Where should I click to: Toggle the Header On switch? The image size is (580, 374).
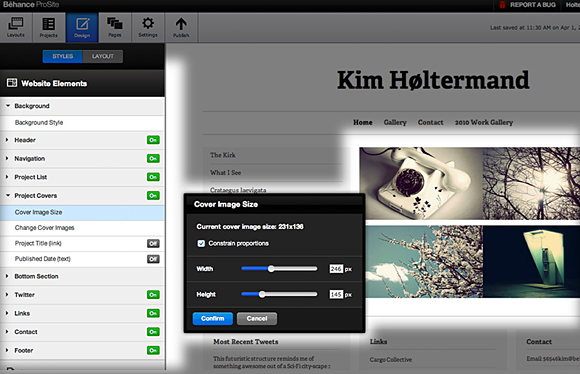(x=153, y=140)
